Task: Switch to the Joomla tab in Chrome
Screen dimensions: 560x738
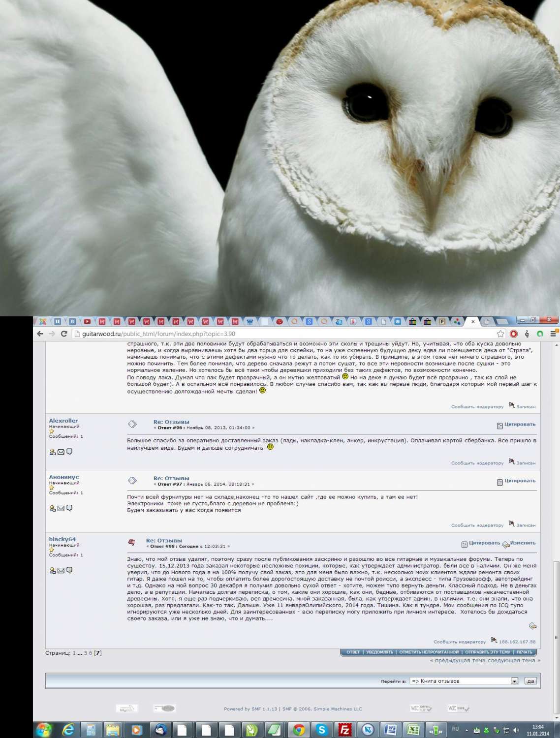Action: click(43, 322)
